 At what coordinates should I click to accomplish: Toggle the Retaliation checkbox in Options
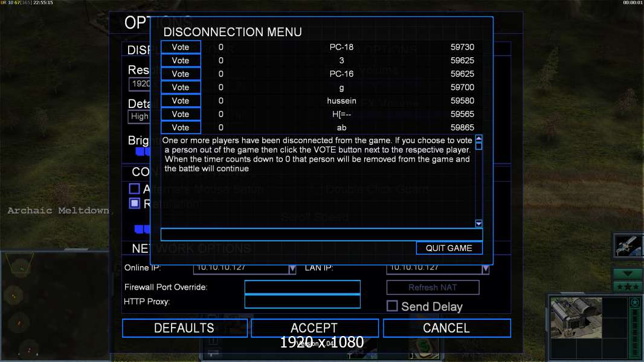coord(134,203)
